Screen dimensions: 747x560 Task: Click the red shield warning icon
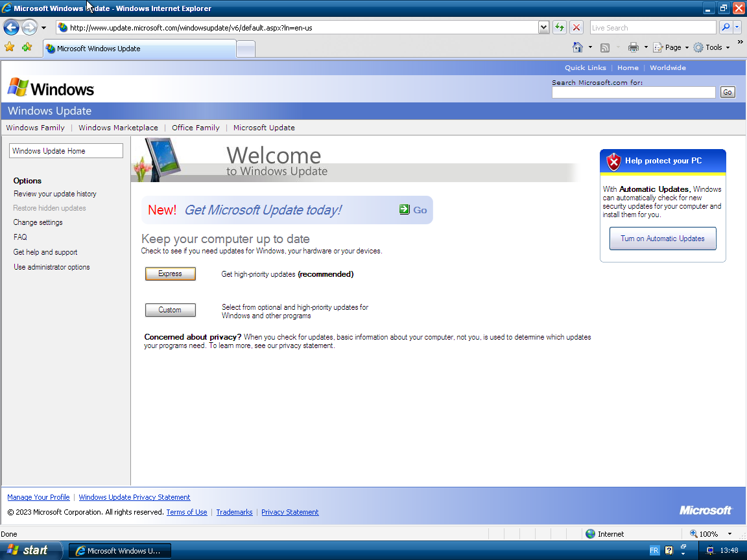(x=613, y=162)
